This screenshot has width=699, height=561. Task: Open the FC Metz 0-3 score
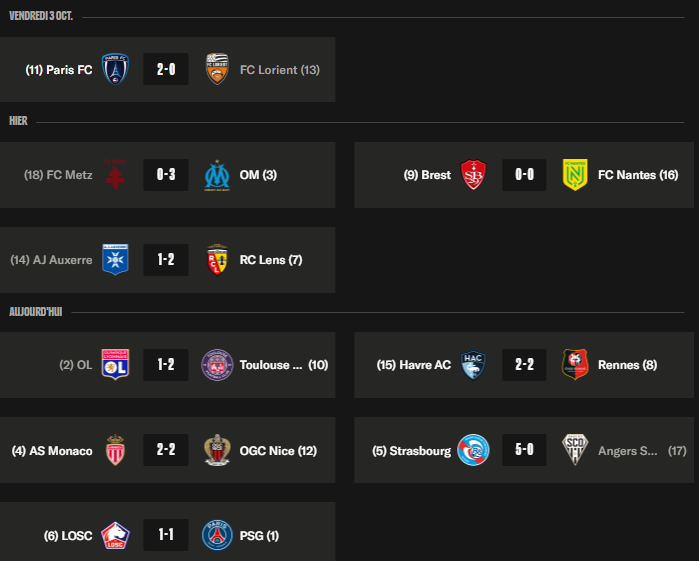166,175
